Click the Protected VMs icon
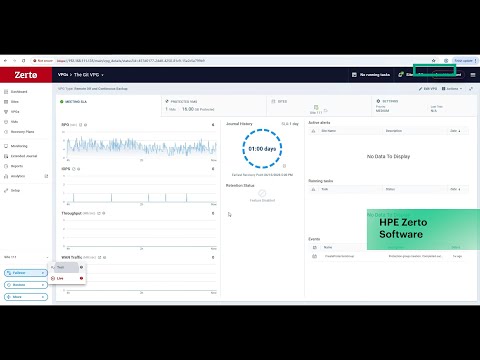 pyautogui.click(x=167, y=101)
